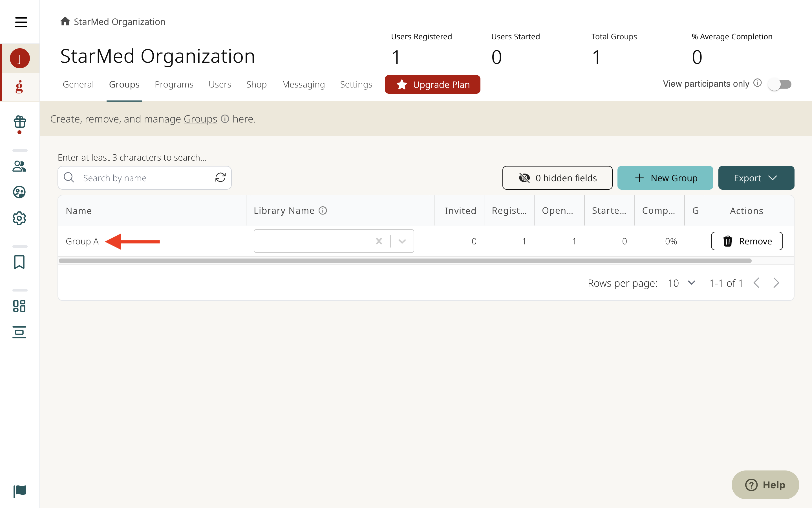This screenshot has height=508, width=812.
Task: Go to previous page of results
Action: 757,283
